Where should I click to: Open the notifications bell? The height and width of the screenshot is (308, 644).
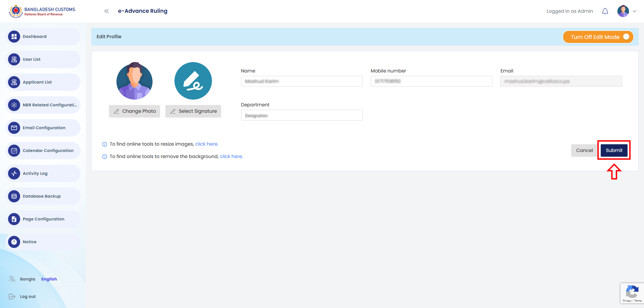coord(605,11)
